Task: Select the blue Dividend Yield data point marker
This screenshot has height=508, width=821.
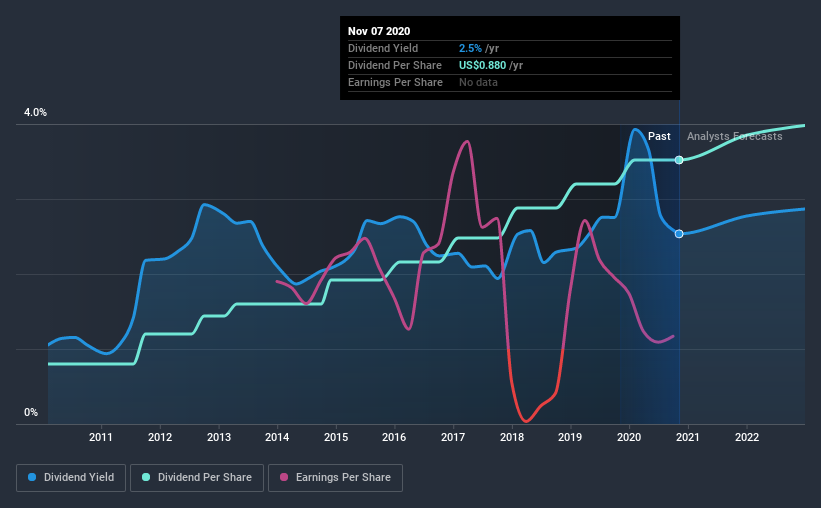Action: [x=679, y=234]
